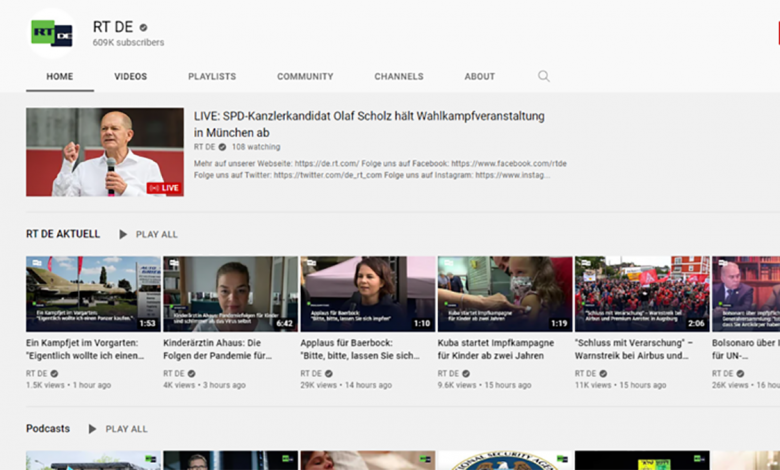Image resolution: width=780 pixels, height=470 pixels.
Task: Open 'Bolsonaro über' video title
Action: (x=746, y=349)
